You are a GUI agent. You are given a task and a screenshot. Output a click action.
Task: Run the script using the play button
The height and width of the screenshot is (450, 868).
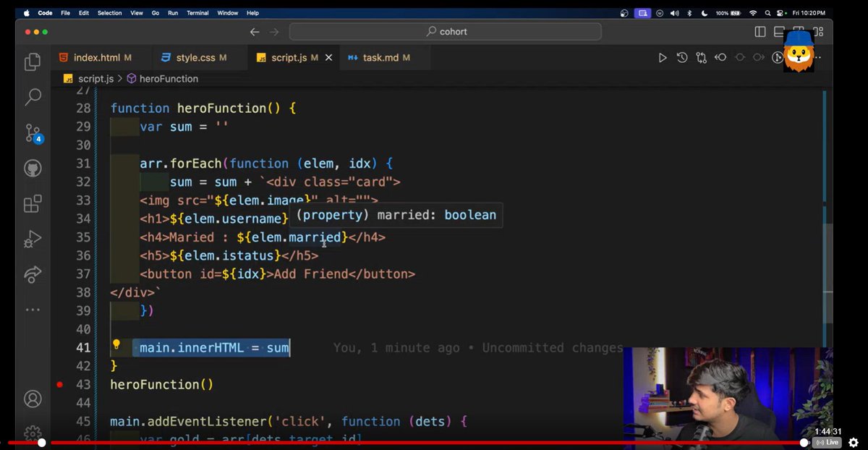coord(662,57)
